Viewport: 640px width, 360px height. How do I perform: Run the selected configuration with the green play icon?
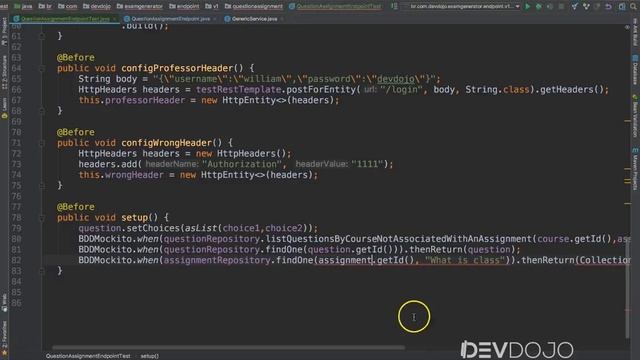click(527, 6)
